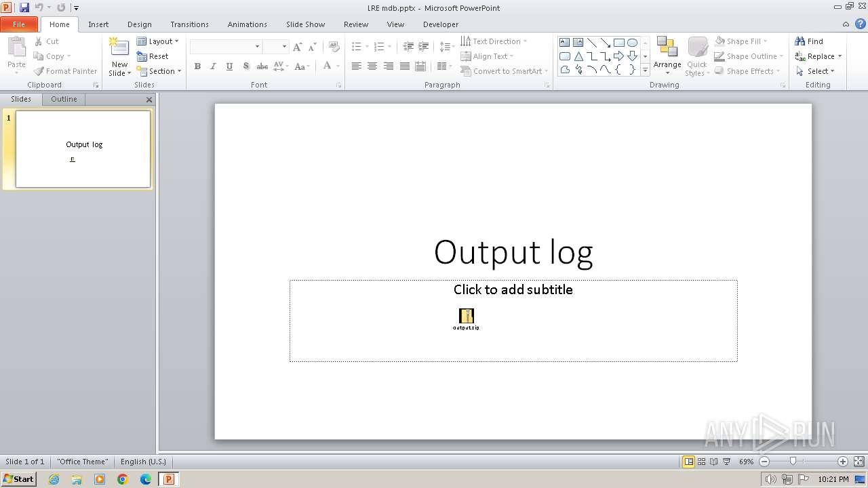Click Clear All Formatting icon
Screen dimensions: 868x488
click(334, 47)
